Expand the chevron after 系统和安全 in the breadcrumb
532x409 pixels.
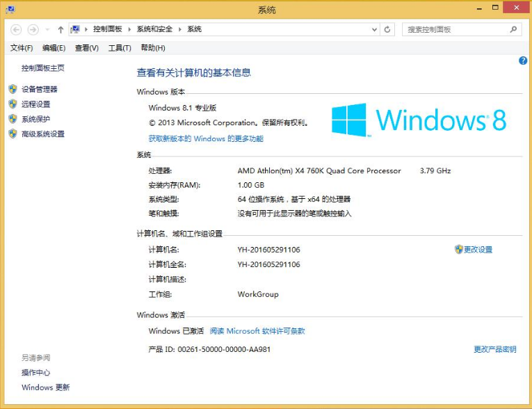(x=181, y=29)
